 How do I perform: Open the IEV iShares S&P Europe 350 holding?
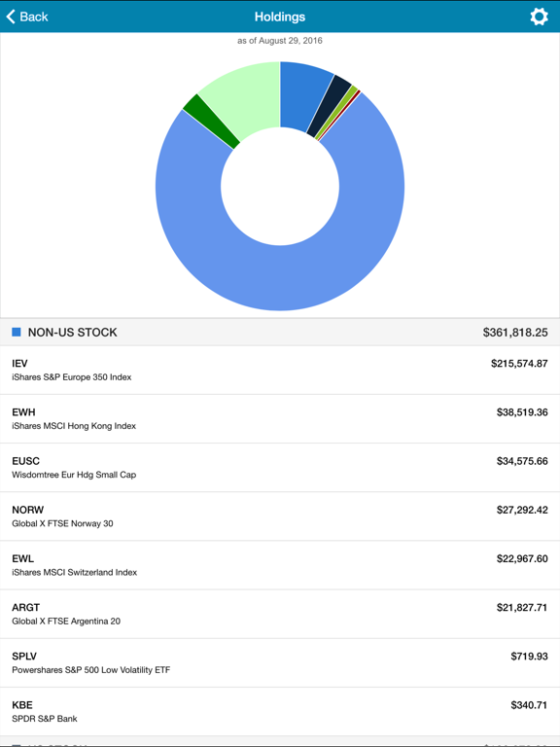point(280,371)
